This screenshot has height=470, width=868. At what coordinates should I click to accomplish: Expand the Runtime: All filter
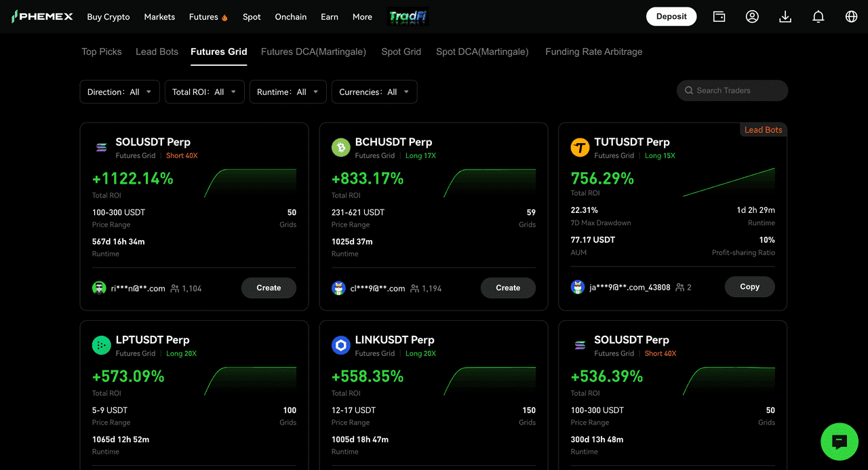(288, 92)
